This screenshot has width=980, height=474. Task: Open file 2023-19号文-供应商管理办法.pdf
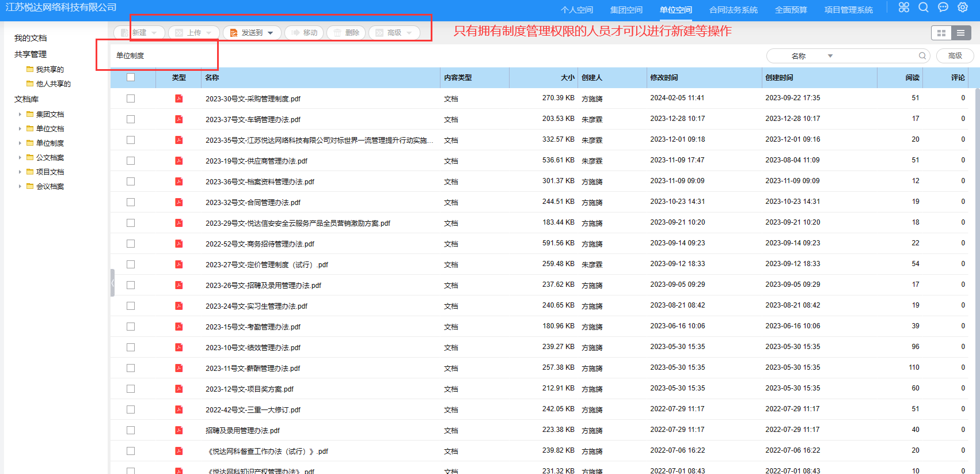(256, 161)
